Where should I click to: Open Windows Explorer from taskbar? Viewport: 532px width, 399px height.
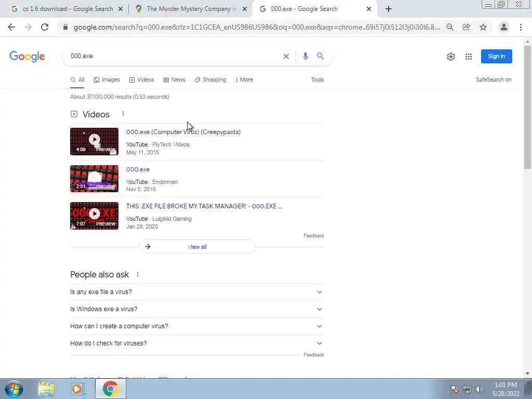coord(46,389)
